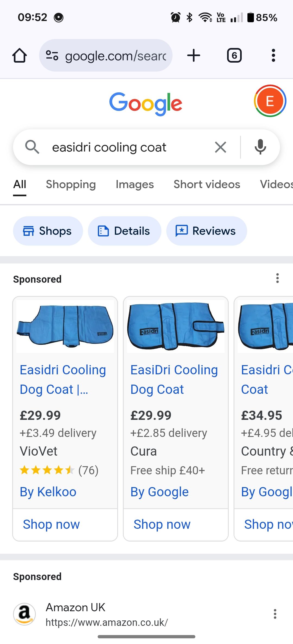Open a new tab with plus icon
293x644 pixels.
(x=194, y=56)
